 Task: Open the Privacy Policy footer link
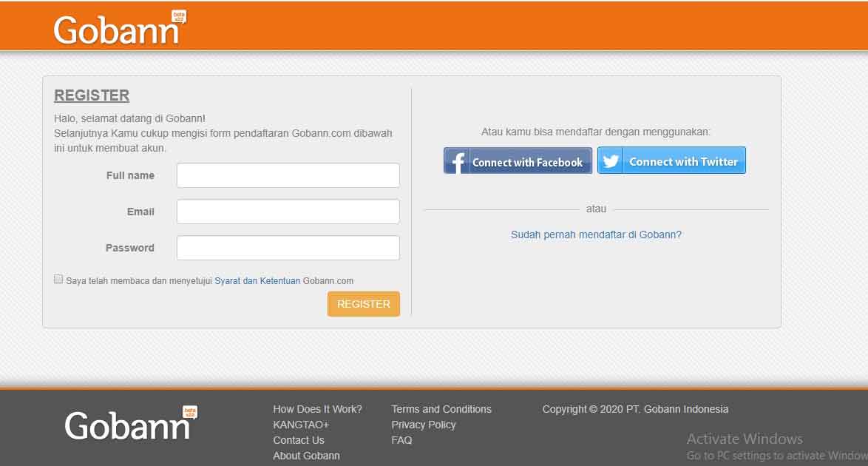[424, 425]
